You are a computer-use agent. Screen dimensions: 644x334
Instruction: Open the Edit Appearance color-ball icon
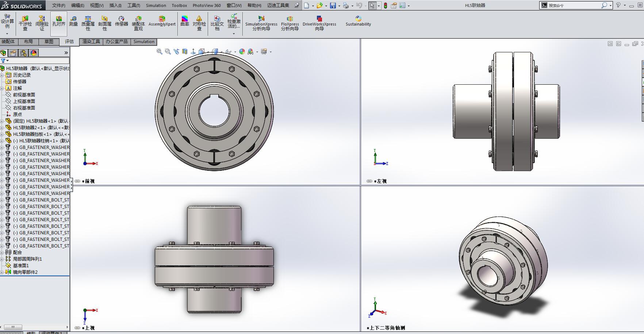(x=242, y=51)
